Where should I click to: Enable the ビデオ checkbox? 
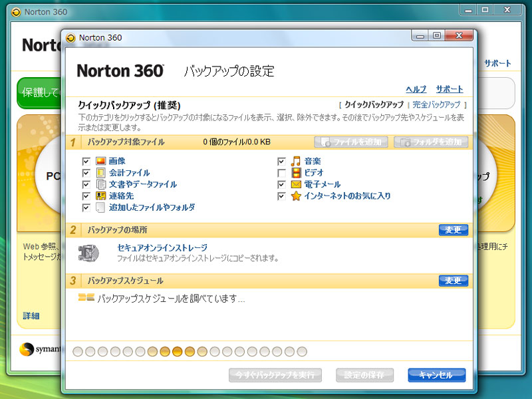pos(281,173)
